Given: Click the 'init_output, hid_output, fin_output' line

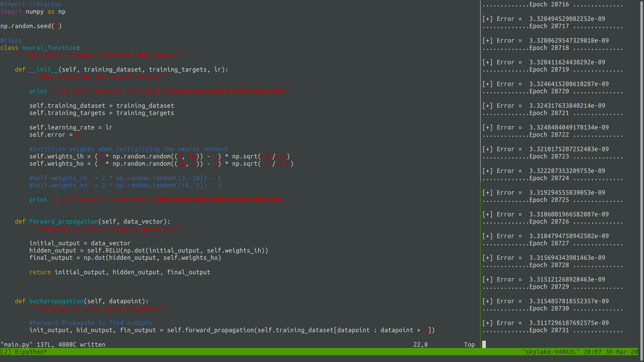Looking at the screenshot, I should pos(232,330).
